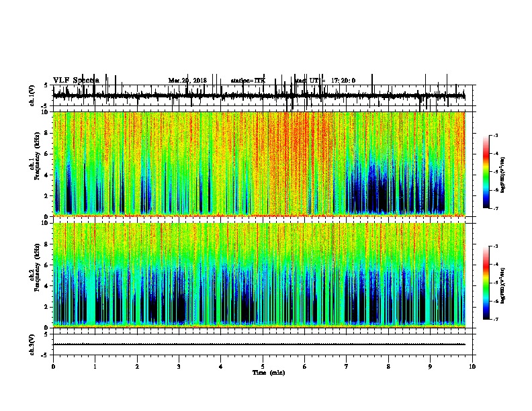Click inside the ch.1 spectrogram panel
The image size is (532, 411).
coord(259,164)
